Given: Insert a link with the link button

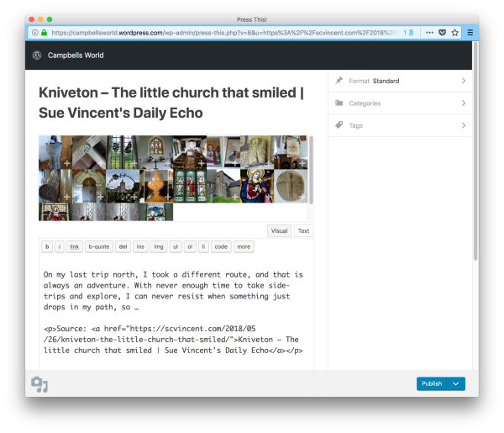Looking at the screenshot, I should point(74,246).
